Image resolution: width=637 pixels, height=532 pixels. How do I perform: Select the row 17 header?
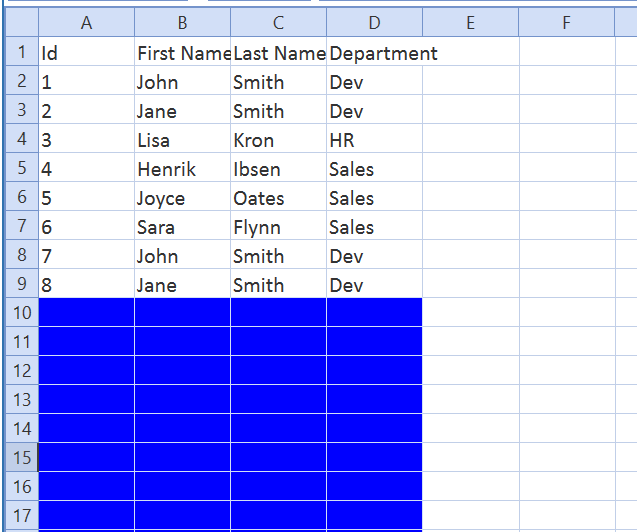tap(20, 516)
